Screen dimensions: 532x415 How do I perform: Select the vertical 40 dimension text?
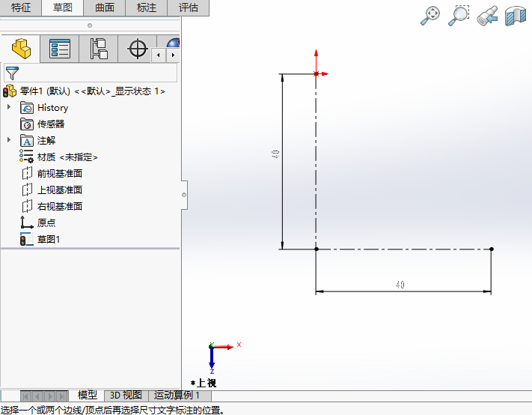pos(275,154)
